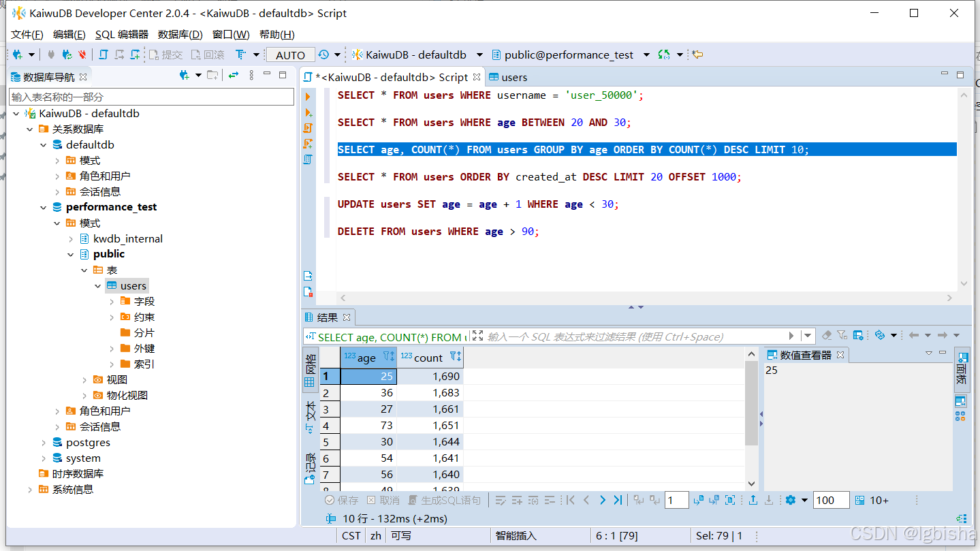
Task: Expand the 字段 columns folder
Action: 112,301
